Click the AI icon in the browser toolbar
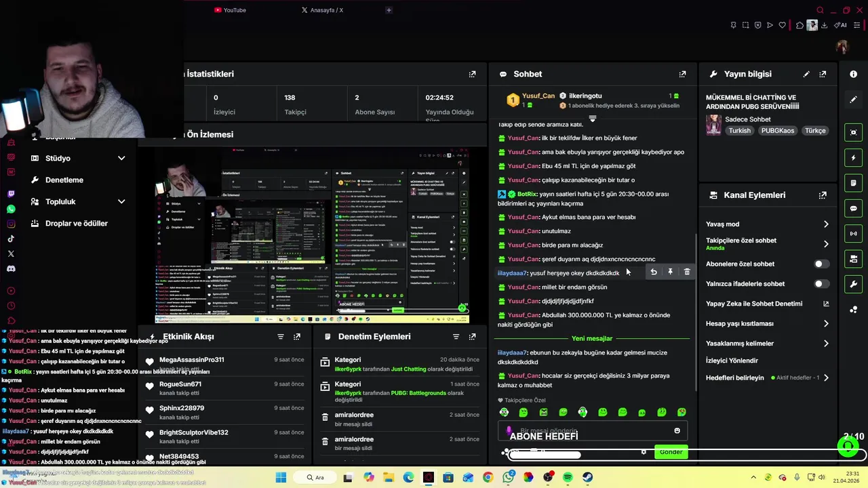 tap(842, 25)
